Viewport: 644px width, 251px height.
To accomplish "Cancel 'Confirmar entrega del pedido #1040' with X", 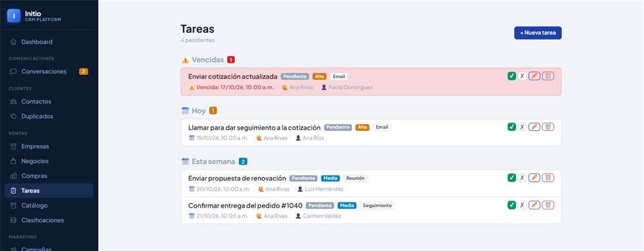I will click(x=522, y=205).
